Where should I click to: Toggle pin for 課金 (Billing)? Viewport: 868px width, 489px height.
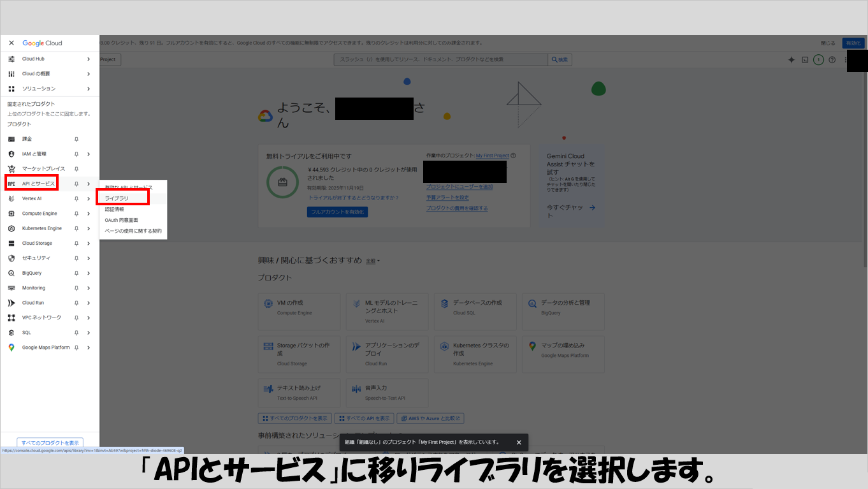pyautogui.click(x=76, y=139)
